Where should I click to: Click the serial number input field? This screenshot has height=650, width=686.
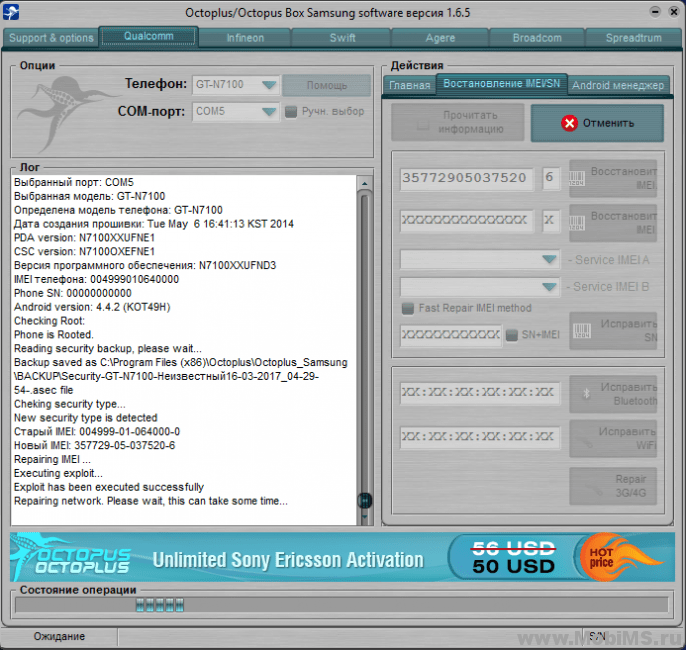point(451,335)
